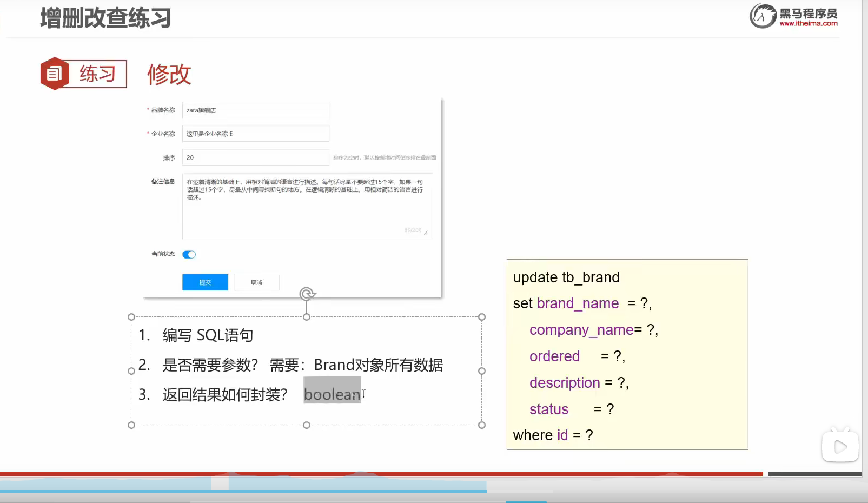868x503 pixels.
Task: Click the www.itheima.com link text
Action: (809, 23)
